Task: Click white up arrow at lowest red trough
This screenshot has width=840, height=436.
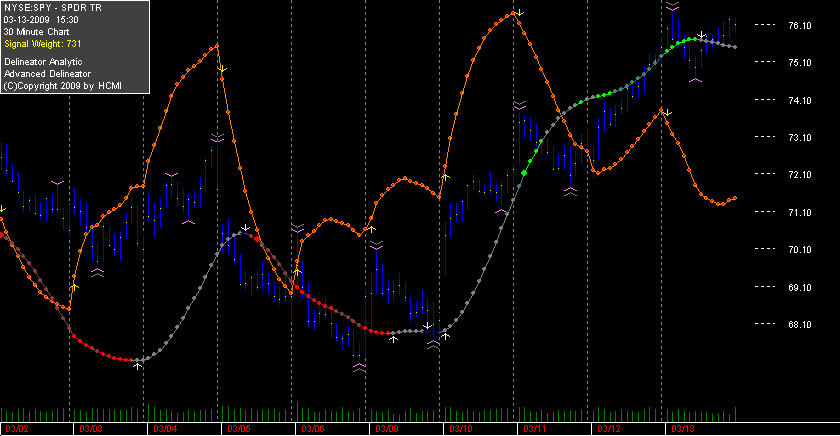Action: point(138,366)
